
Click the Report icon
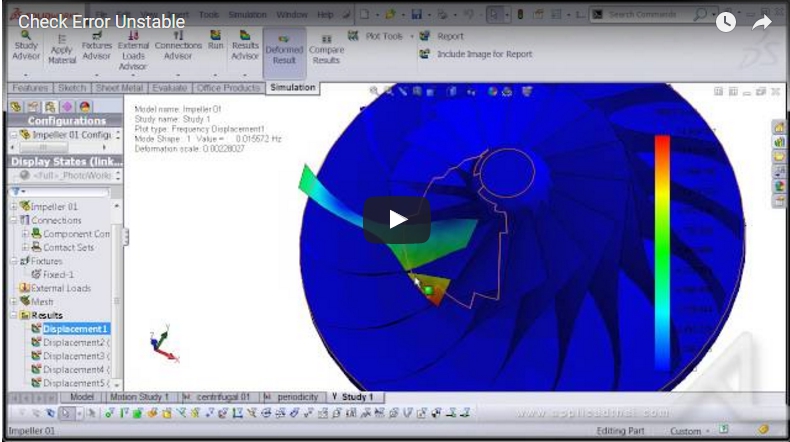425,36
